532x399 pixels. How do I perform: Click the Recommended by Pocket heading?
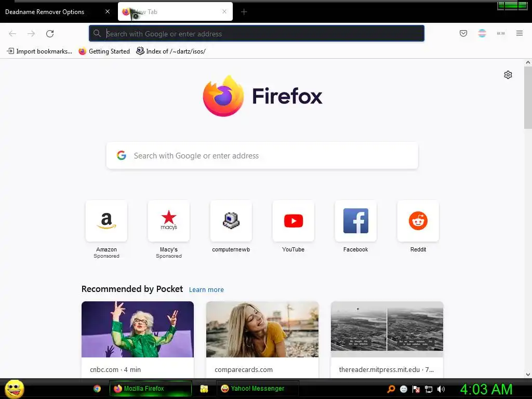point(132,289)
